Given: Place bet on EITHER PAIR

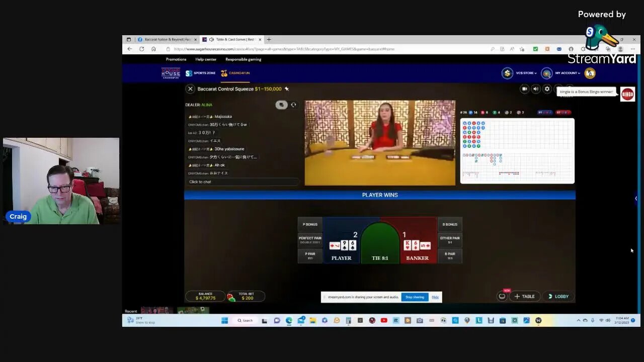Looking at the screenshot, I should tap(450, 239).
